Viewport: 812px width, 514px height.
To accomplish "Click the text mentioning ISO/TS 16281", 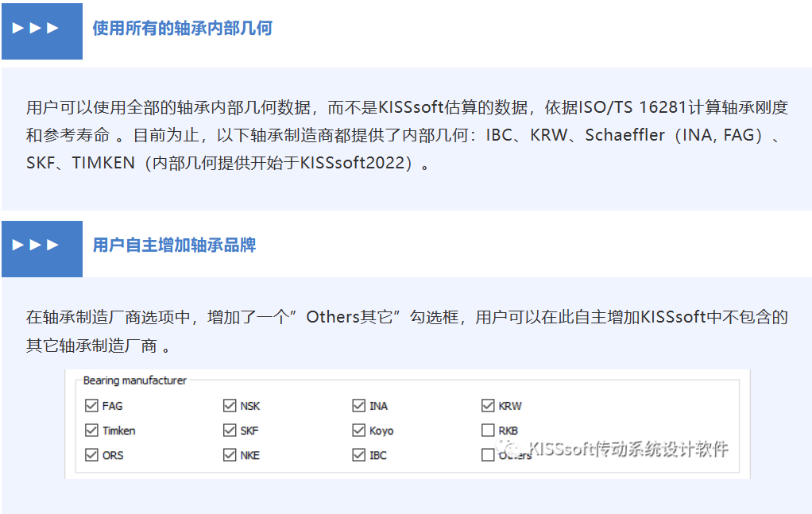I will click(632, 107).
